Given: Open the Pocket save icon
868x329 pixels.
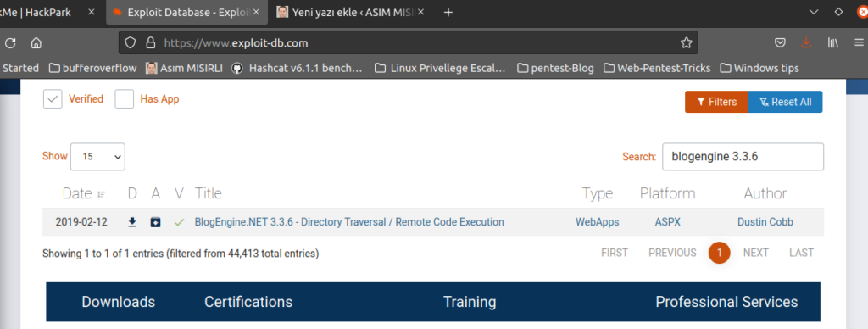Looking at the screenshot, I should (x=780, y=42).
